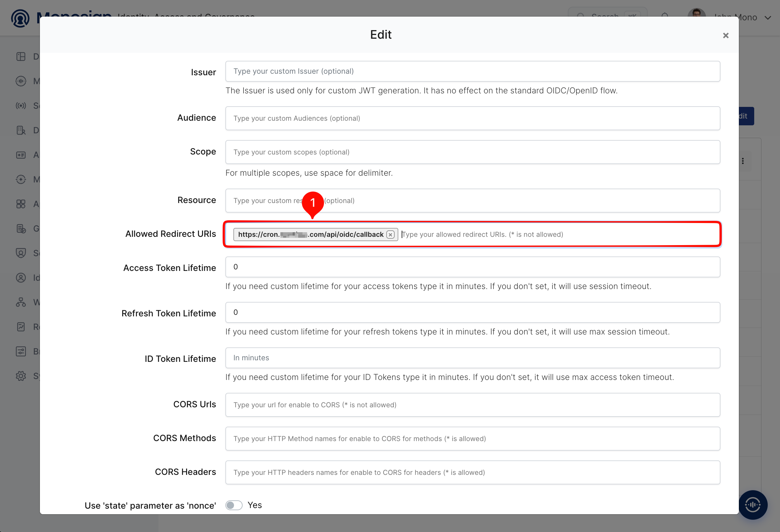
Task: Open the three-dot options menu behind the dialog
Action: pos(743,161)
